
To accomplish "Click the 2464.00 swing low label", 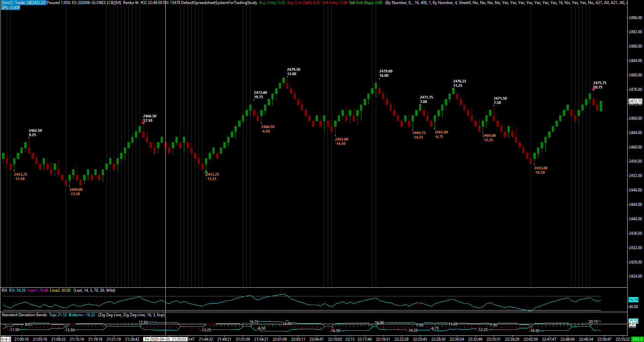I will [x=489, y=136].
